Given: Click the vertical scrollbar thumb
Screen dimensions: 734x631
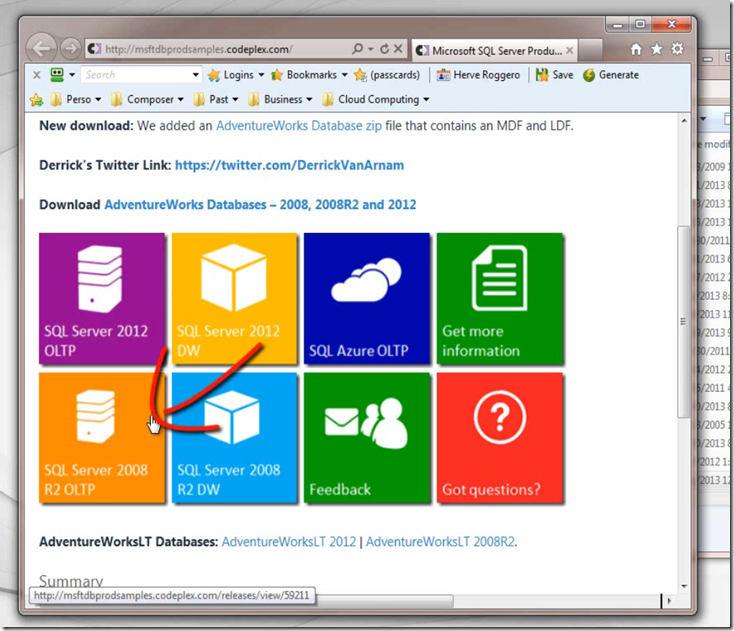Looking at the screenshot, I should click(x=684, y=322).
